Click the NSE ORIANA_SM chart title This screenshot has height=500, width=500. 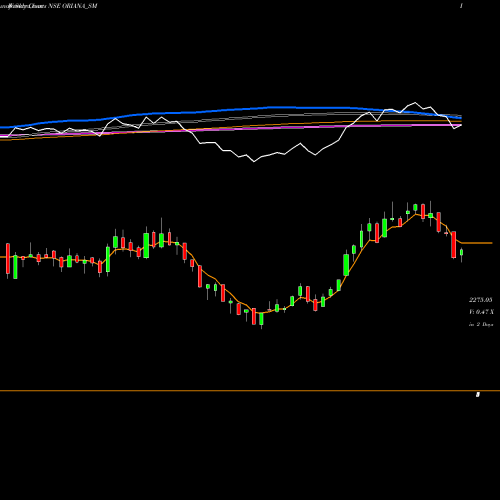[x=73, y=6]
